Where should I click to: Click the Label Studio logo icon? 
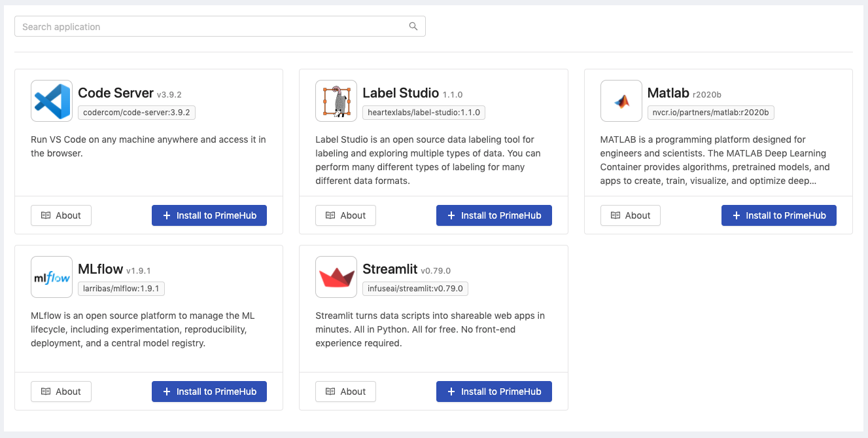click(x=336, y=101)
